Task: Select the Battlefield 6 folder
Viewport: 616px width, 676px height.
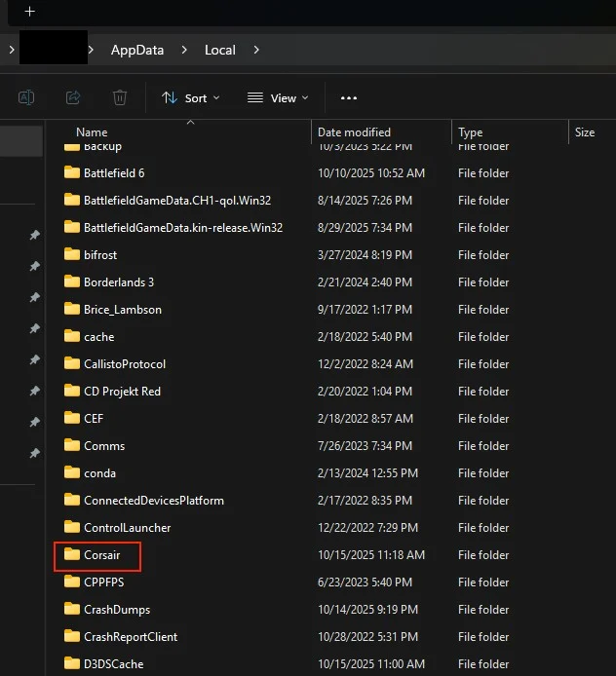Action: pos(113,172)
